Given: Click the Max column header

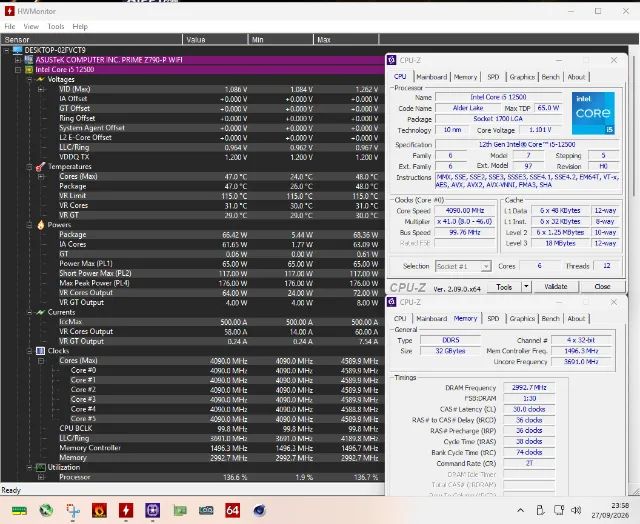Looking at the screenshot, I should coord(346,40).
